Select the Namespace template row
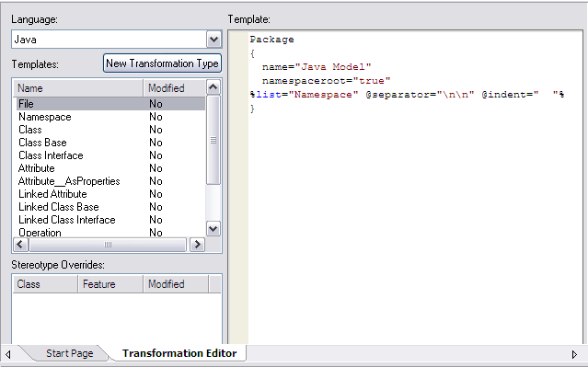This screenshot has width=588, height=367. click(x=110, y=117)
